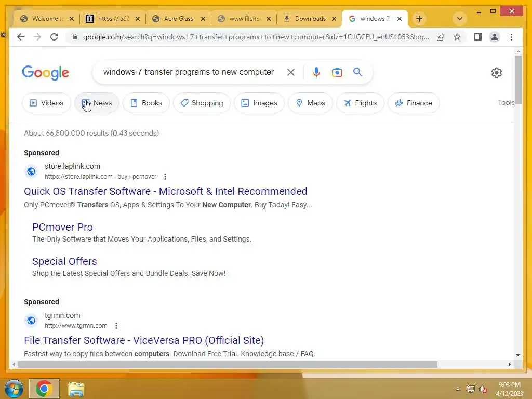The width and height of the screenshot is (532, 399).
Task: Open Google quick settings gear
Action: 496,73
